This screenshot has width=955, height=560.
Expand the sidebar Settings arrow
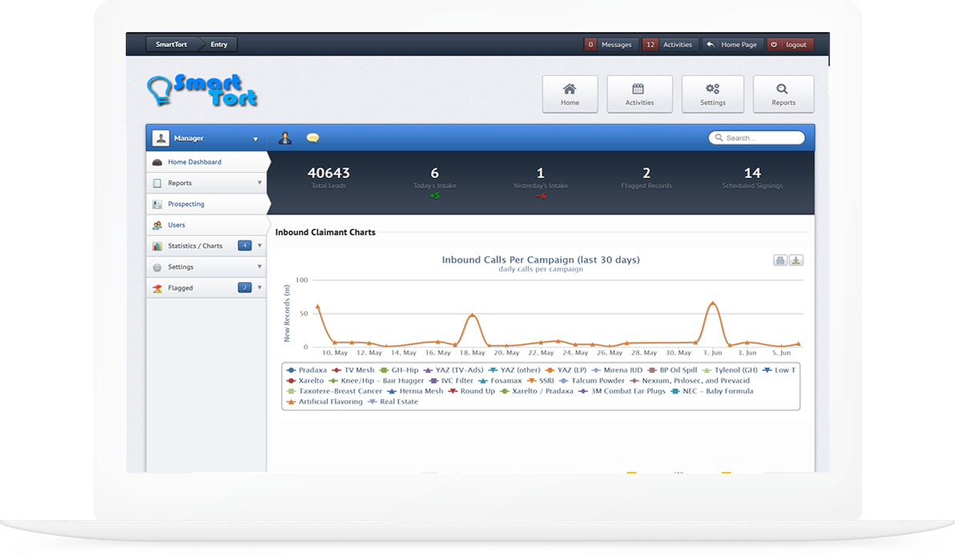260,267
